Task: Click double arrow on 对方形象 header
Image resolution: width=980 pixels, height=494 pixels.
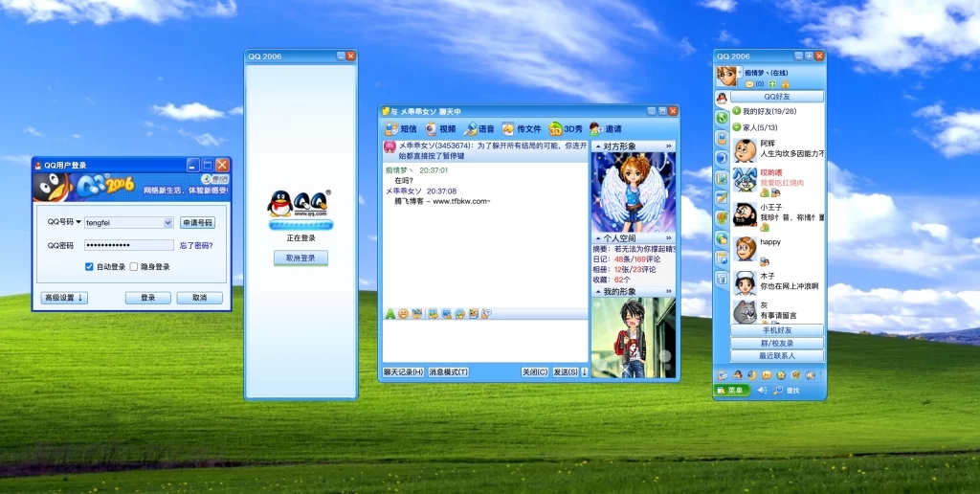Action: tap(668, 146)
